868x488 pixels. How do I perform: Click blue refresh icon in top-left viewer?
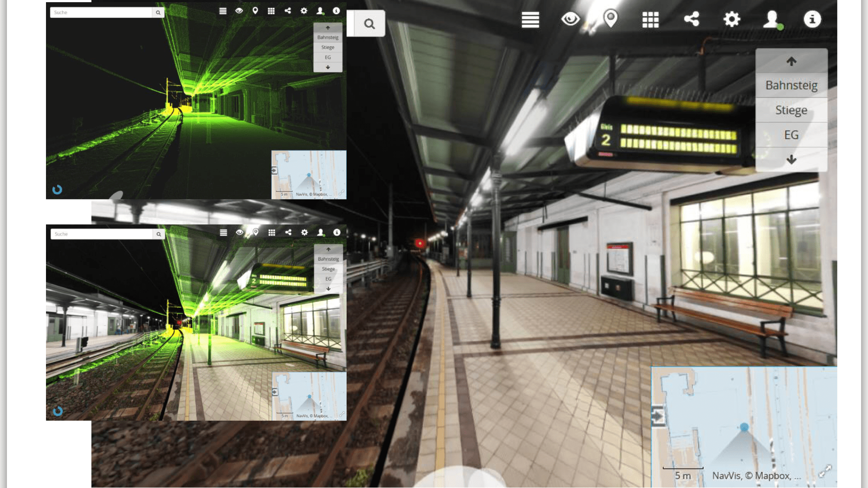(x=57, y=190)
